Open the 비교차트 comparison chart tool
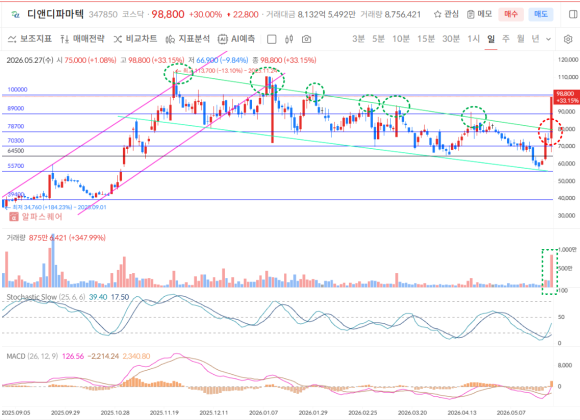This screenshot has width=580, height=420. (135, 39)
